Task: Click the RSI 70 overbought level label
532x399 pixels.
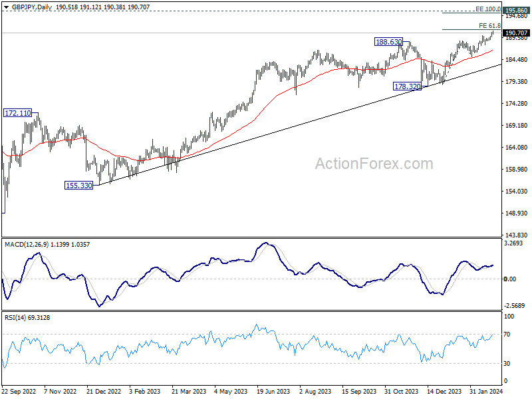Action: click(x=507, y=334)
